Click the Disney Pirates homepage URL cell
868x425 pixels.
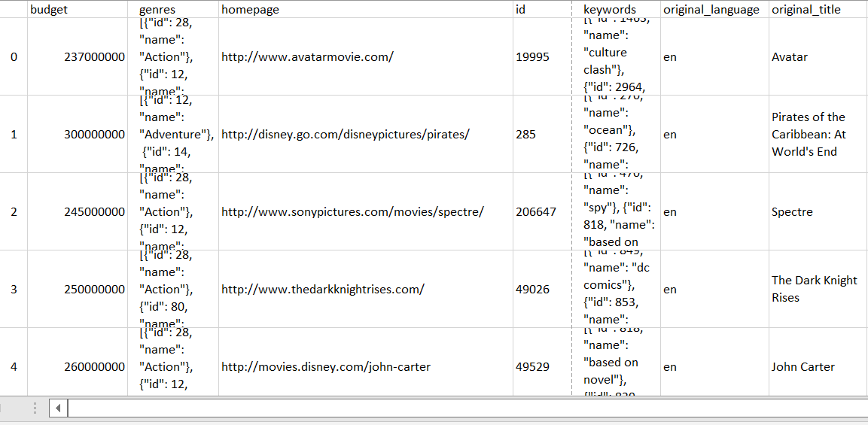tap(346, 135)
